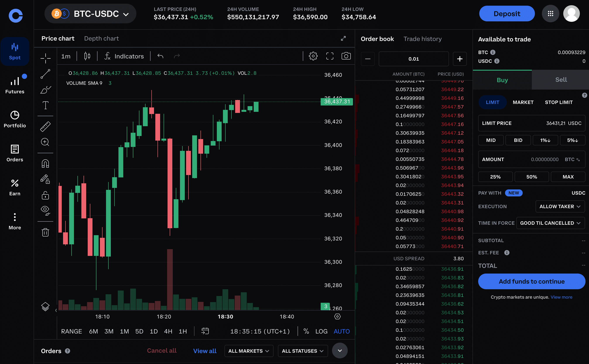
Task: Open candlestick chart style selector
Action: tap(87, 56)
